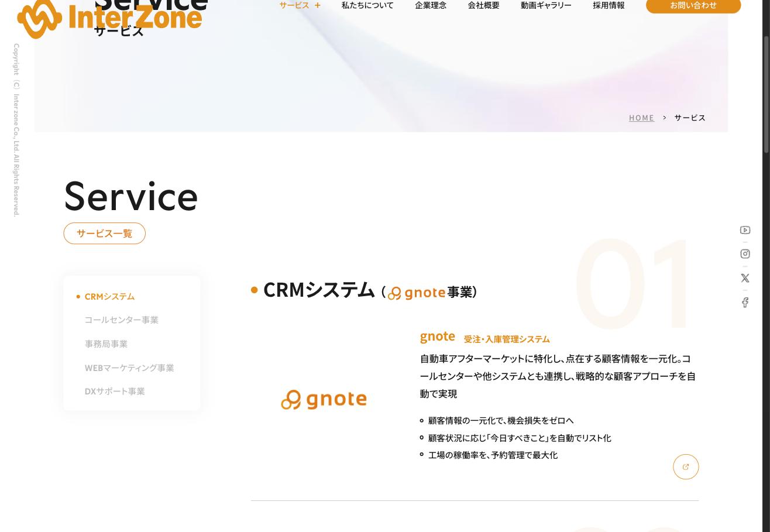Screen dimensions: 770x532
Task: Click the vertical copyright text
Action: tap(16, 130)
